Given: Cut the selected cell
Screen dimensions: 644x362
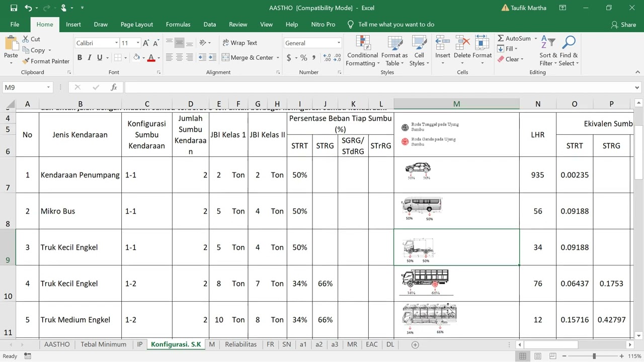Looking at the screenshot, I should (31, 39).
